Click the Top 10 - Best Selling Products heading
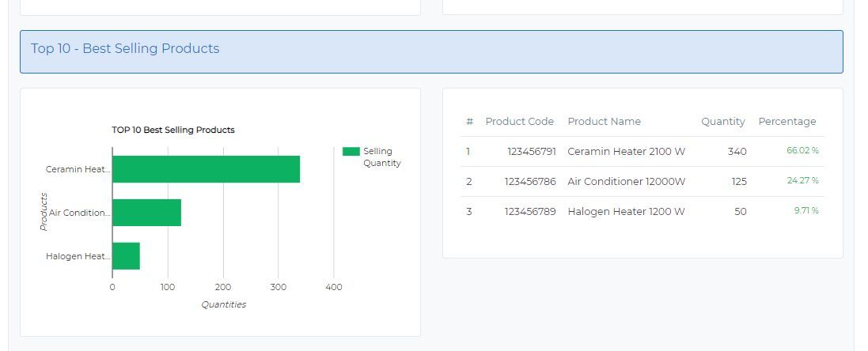 pyautogui.click(x=125, y=49)
